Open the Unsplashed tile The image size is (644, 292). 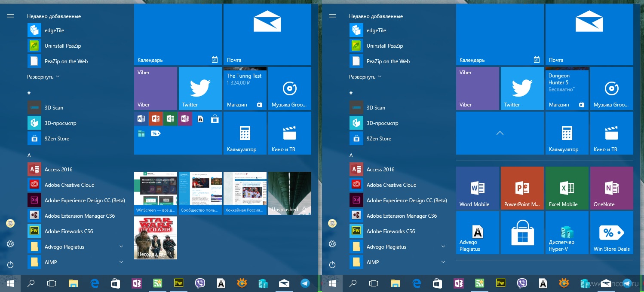[290, 193]
